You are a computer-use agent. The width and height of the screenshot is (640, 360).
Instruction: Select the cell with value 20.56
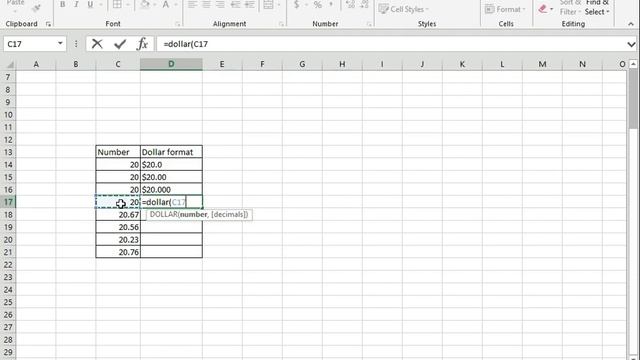coord(118,227)
